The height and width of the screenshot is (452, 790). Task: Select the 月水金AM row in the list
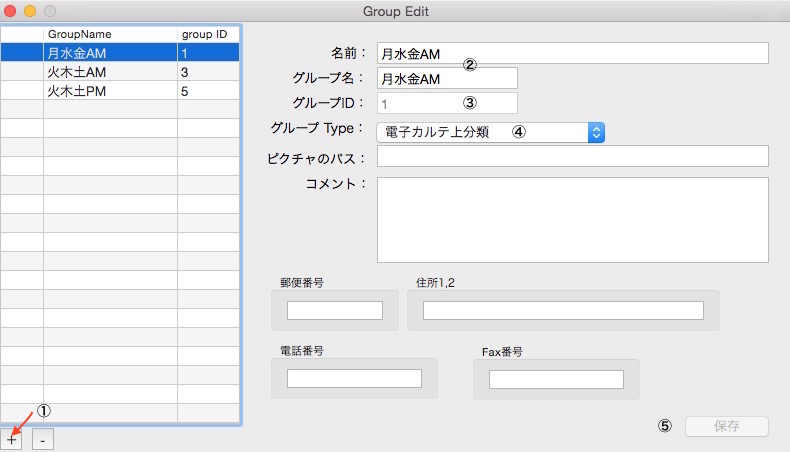pyautogui.click(x=110, y=53)
